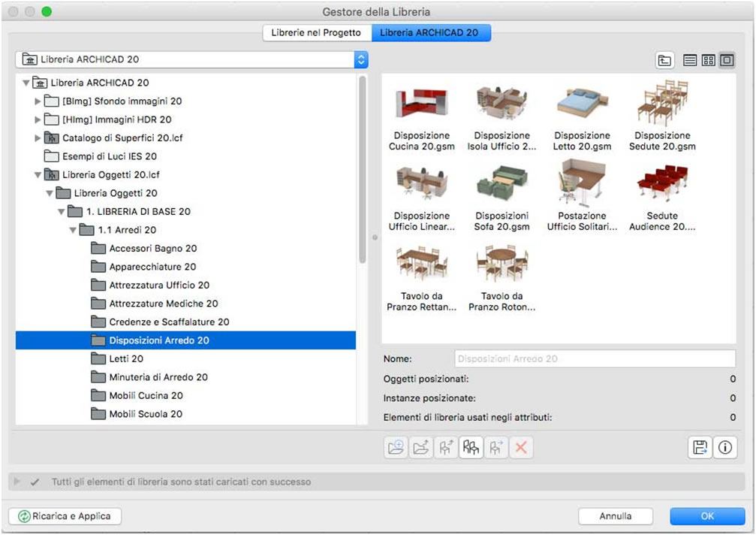Click the panel splitter handle dot

(375, 237)
